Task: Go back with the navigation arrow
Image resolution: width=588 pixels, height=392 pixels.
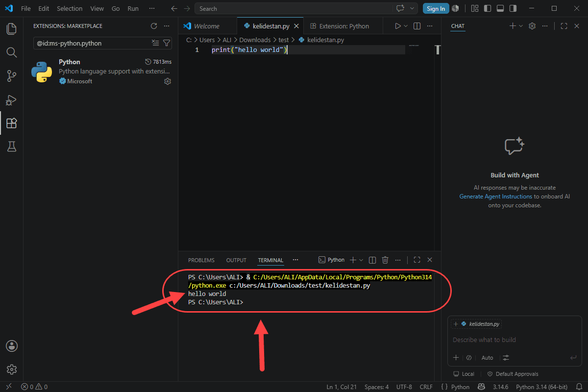Action: point(174,8)
